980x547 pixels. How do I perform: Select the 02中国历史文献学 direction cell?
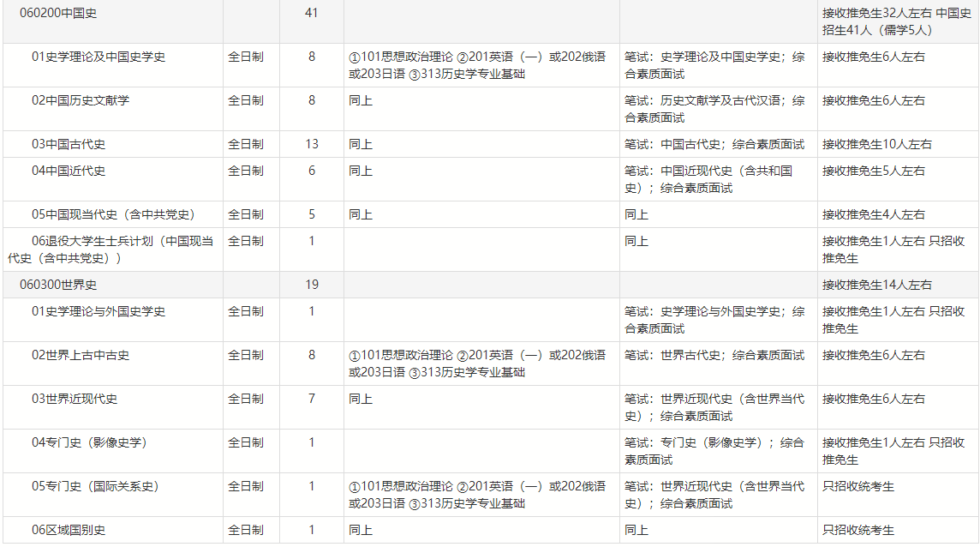(x=81, y=100)
